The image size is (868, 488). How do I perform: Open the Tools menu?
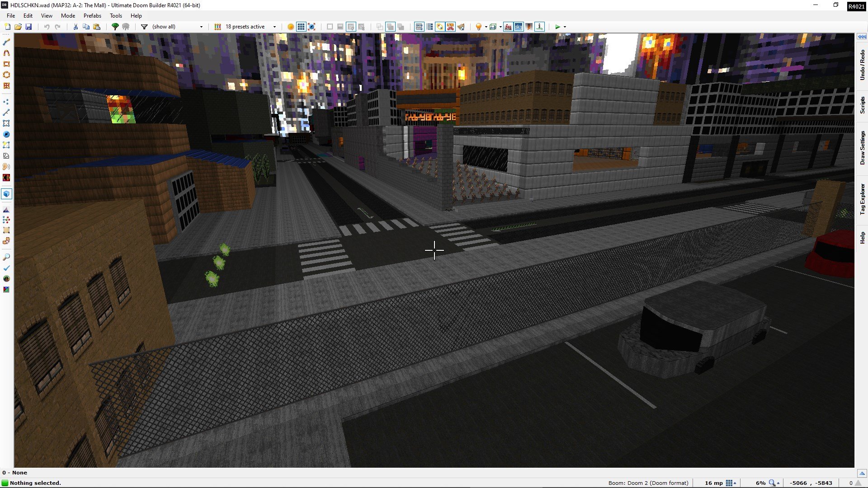(x=116, y=15)
